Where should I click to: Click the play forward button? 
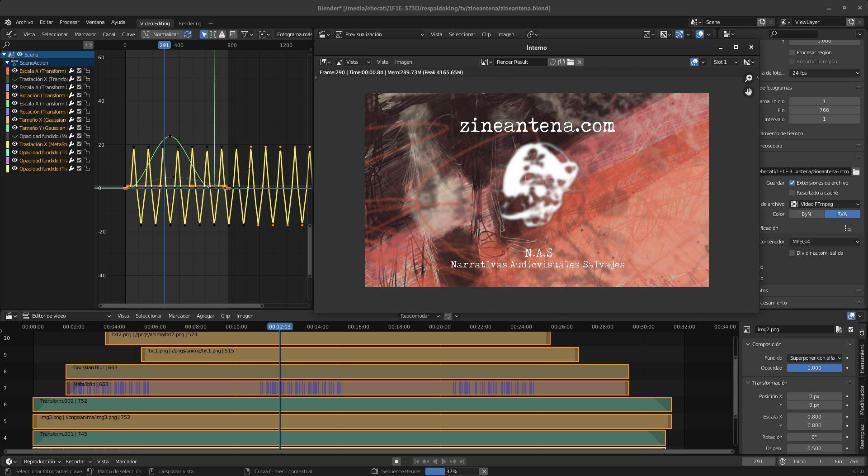click(443, 462)
